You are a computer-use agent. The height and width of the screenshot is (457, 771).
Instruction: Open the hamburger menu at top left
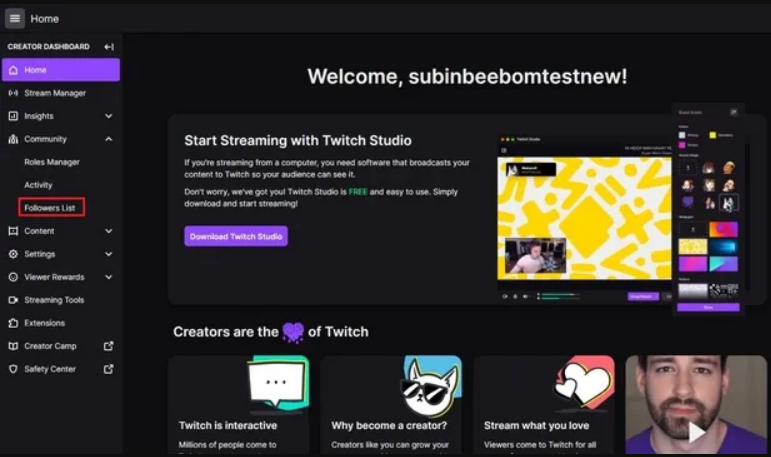pyautogui.click(x=15, y=19)
